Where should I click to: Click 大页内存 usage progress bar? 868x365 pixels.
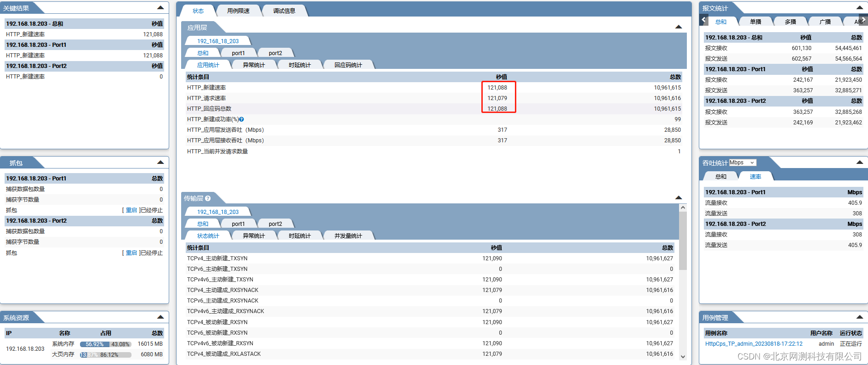click(x=105, y=355)
